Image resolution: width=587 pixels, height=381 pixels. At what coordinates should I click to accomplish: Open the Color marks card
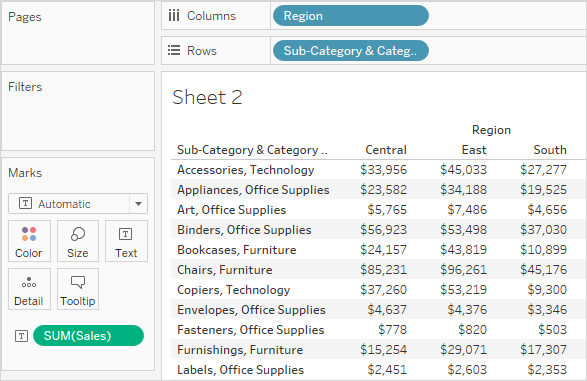click(29, 241)
